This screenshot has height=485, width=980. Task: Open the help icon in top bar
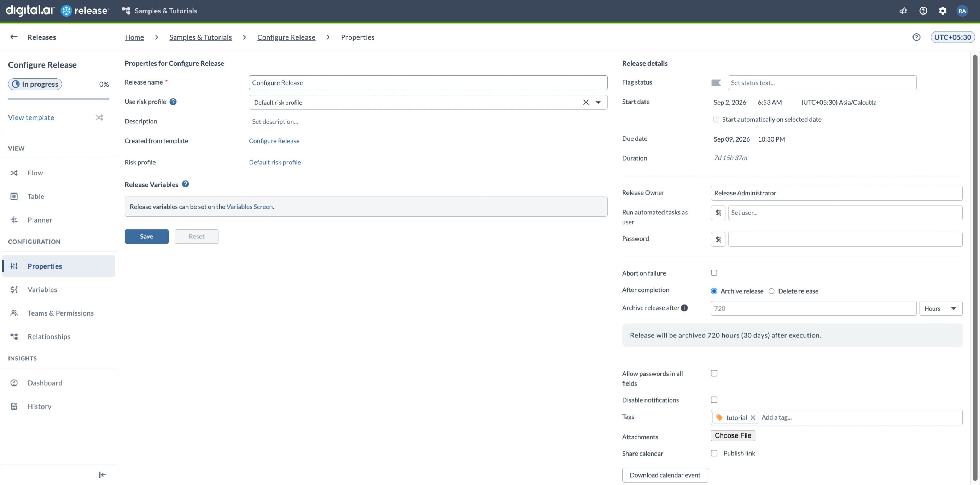tap(923, 11)
